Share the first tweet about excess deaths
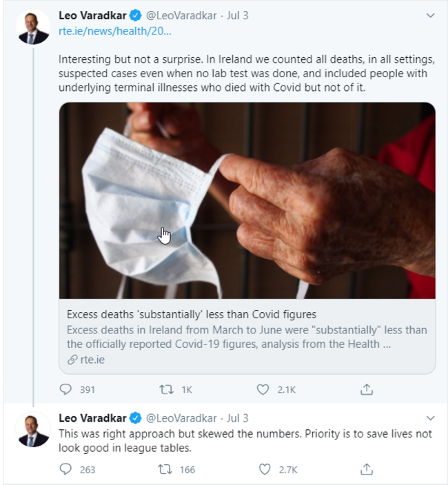This screenshot has height=485, width=448. tap(367, 390)
